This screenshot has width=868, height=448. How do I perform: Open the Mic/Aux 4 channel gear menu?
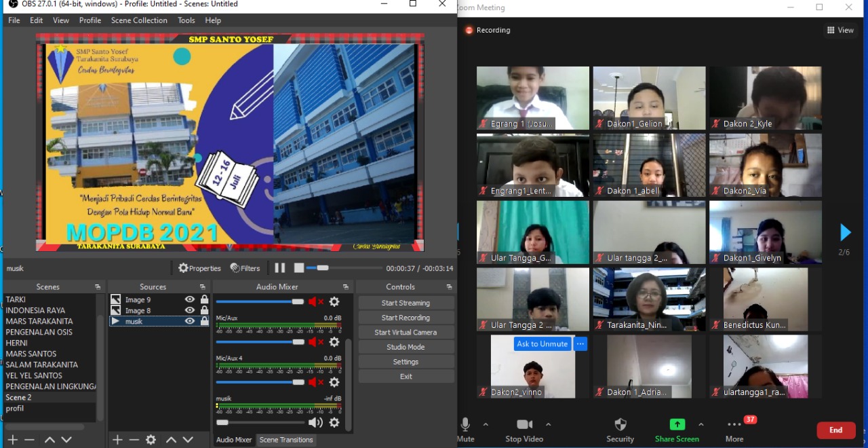pyautogui.click(x=334, y=382)
